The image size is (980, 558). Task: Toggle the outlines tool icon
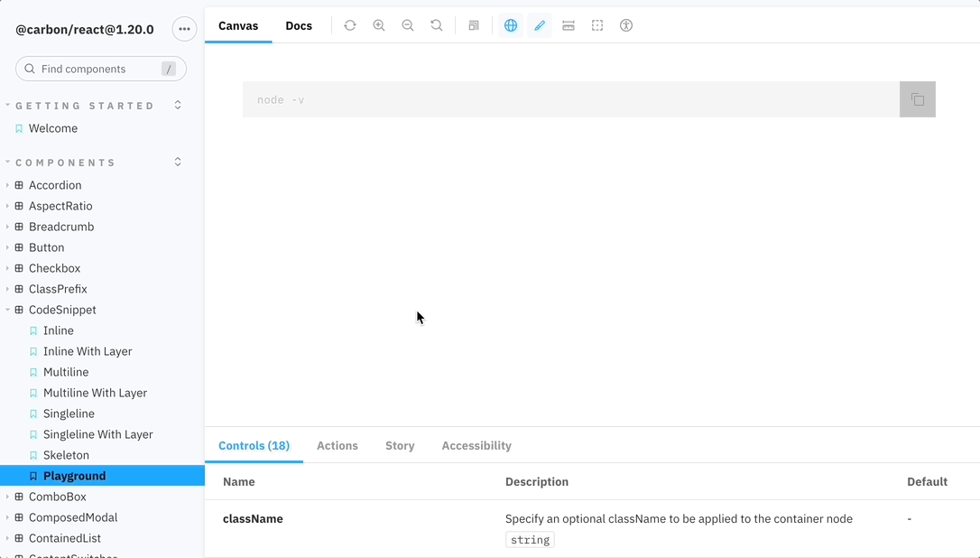pos(597,25)
